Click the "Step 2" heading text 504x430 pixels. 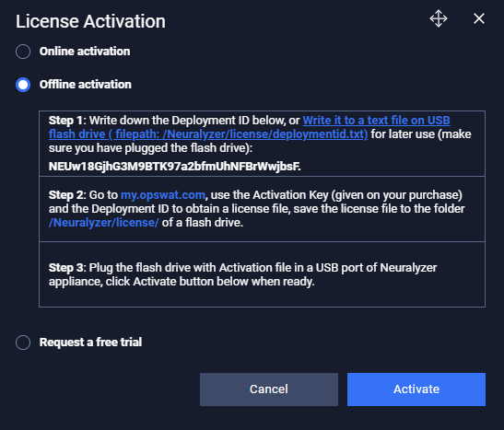(66, 195)
